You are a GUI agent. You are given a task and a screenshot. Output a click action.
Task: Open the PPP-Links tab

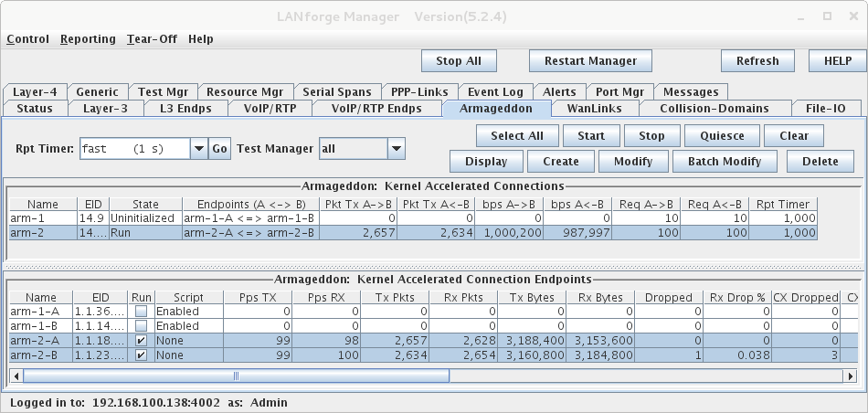pyautogui.click(x=419, y=92)
